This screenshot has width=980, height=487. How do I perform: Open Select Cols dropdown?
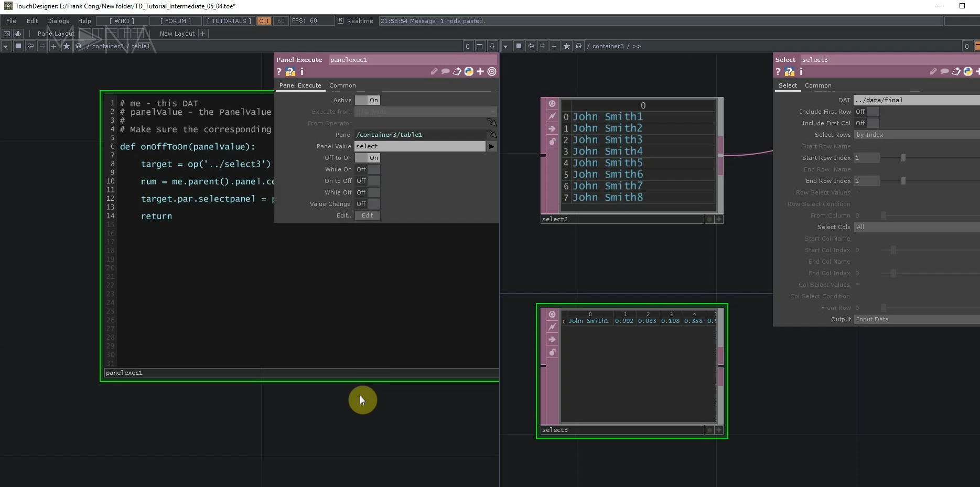coord(917,227)
